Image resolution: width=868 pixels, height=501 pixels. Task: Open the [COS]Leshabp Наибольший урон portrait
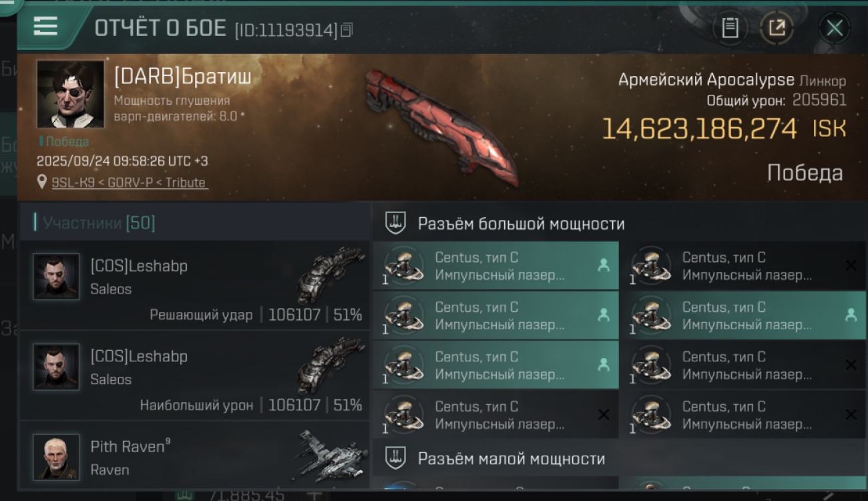coord(57,367)
